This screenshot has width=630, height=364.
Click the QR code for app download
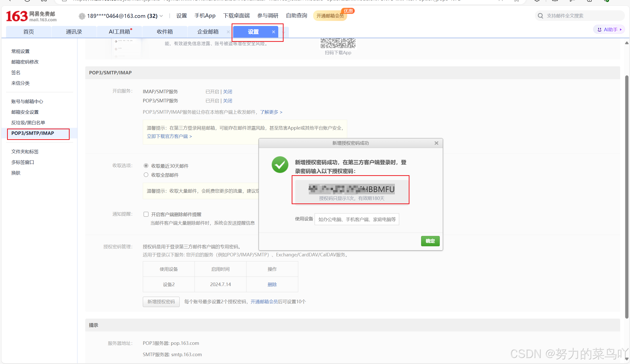click(338, 43)
